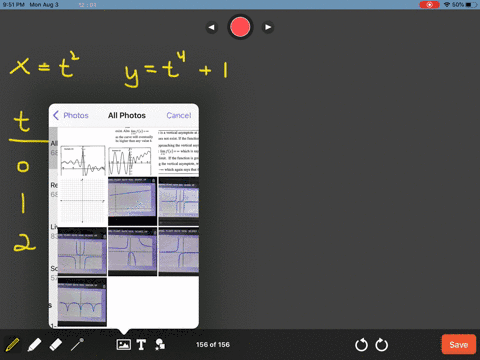Tap the battery indicator in status bar
This screenshot has width=480, height=360.
pos(472,5)
